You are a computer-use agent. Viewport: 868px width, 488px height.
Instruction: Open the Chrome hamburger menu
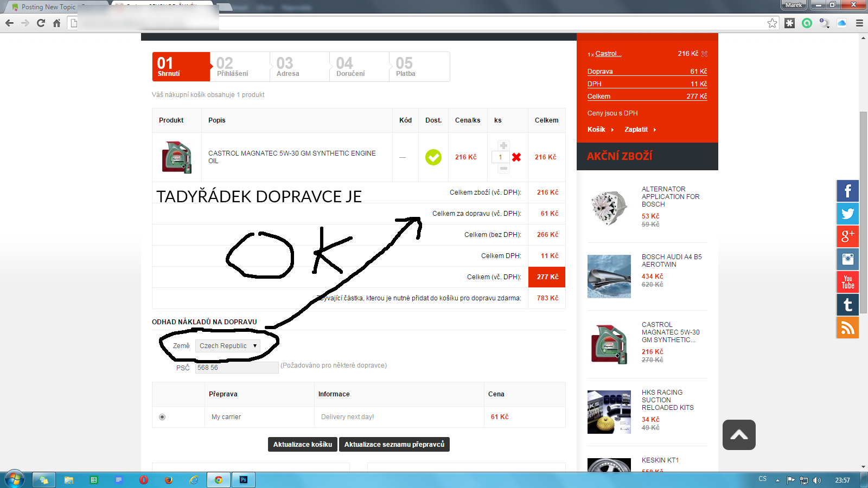coord(859,23)
